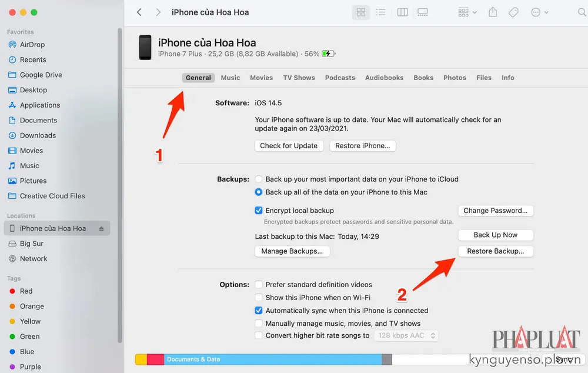Select back up to iCloud radio option

258,179
